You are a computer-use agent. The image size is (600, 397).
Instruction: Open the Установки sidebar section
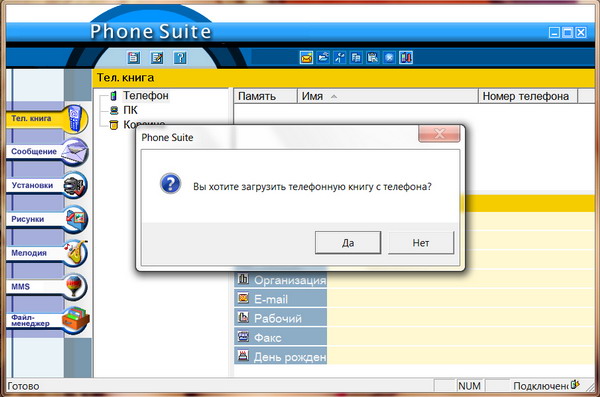[47, 186]
